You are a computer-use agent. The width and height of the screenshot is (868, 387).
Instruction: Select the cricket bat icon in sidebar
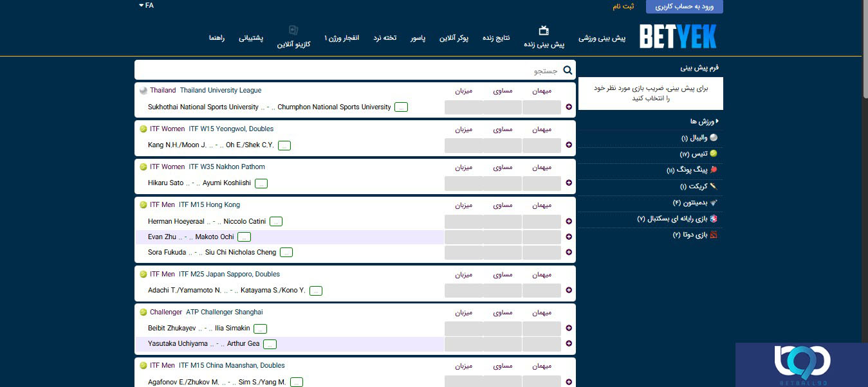pyautogui.click(x=713, y=186)
